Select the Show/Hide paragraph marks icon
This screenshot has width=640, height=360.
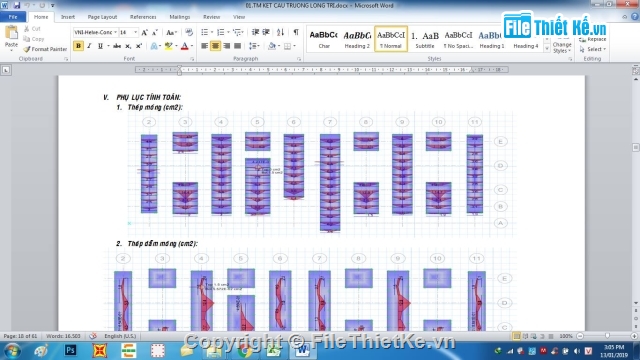296,32
